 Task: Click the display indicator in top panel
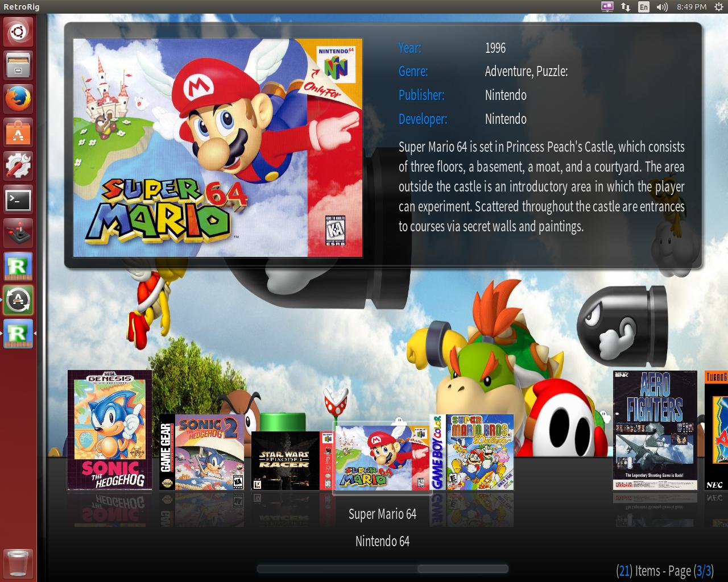point(607,7)
